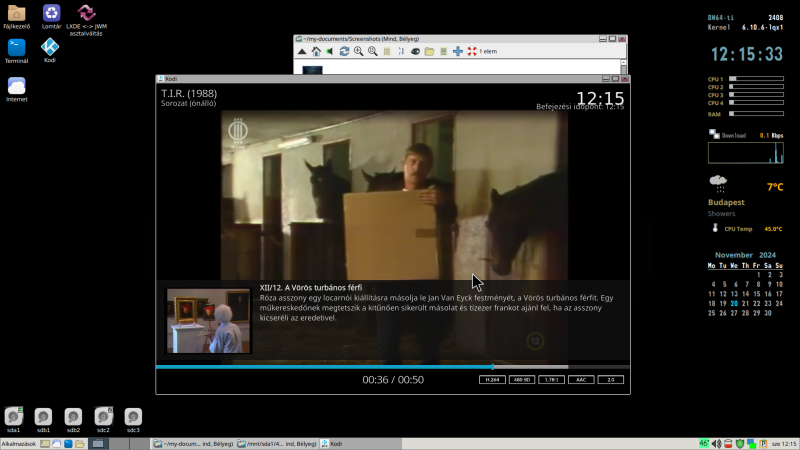Go up a directory in Screenshots window
This screenshot has height=450, width=800.
[x=302, y=52]
